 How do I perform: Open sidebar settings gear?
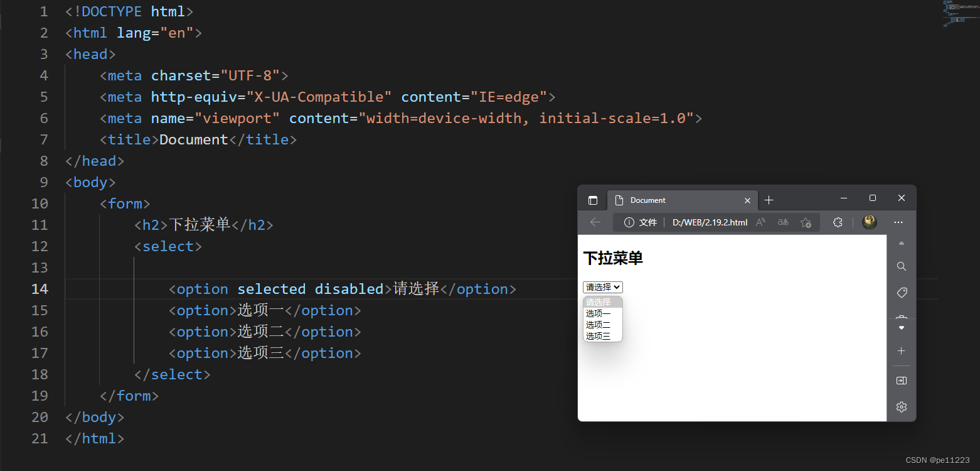coord(902,407)
